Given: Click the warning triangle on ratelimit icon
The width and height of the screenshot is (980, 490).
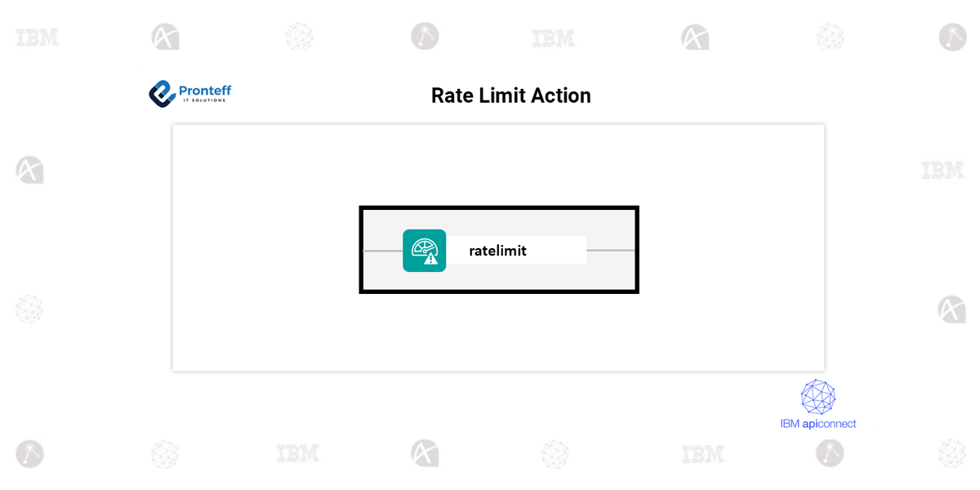Looking at the screenshot, I should pyautogui.click(x=430, y=259).
